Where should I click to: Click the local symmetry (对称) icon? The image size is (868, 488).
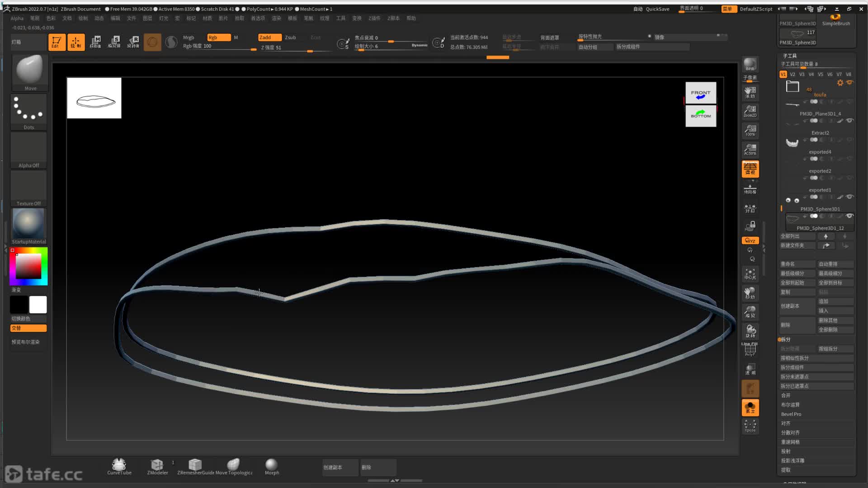point(750,208)
